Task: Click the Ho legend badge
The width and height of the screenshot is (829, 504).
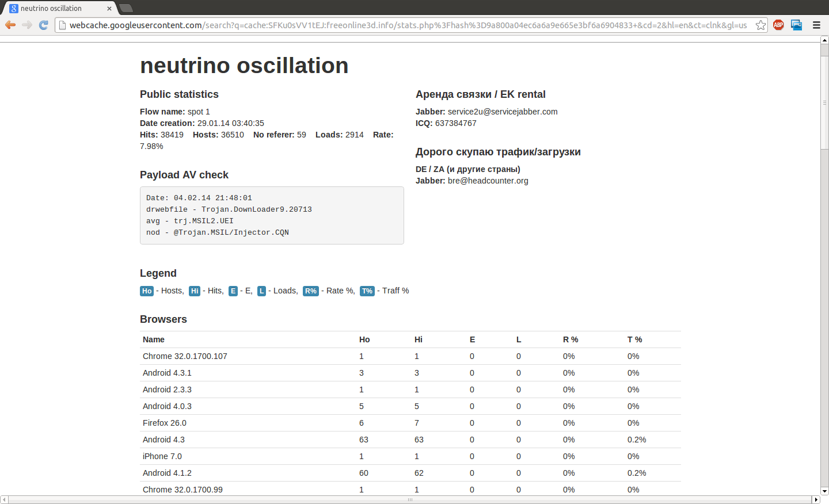Action: (x=147, y=291)
